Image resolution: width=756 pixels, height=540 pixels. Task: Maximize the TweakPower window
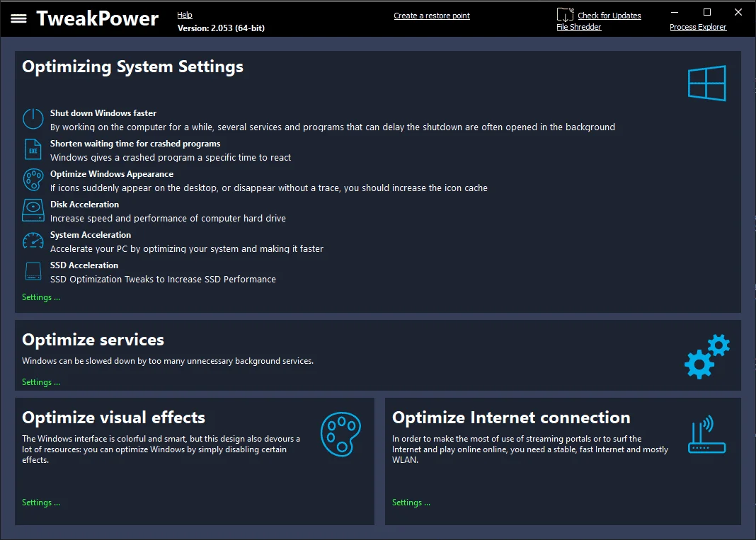pyautogui.click(x=707, y=12)
